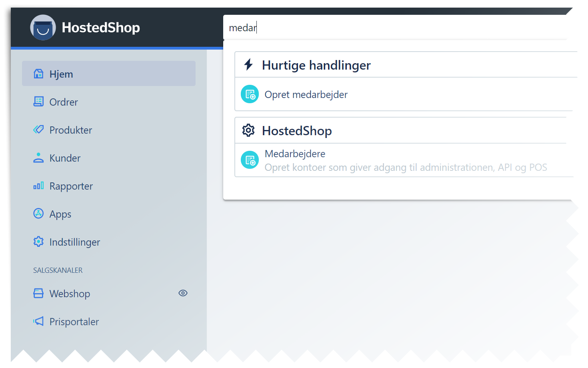This screenshot has height=368, width=588.
Task: Click the Apps circular icon
Action: [38, 214]
